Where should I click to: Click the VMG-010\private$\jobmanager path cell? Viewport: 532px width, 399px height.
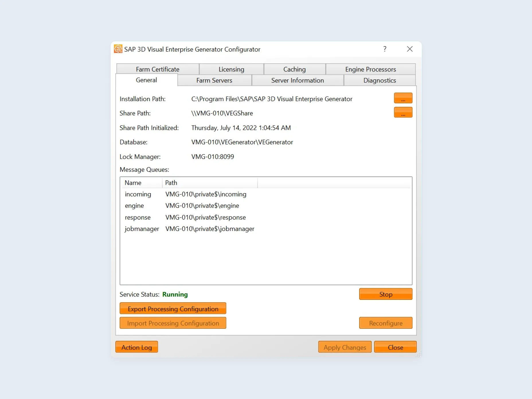tap(210, 229)
